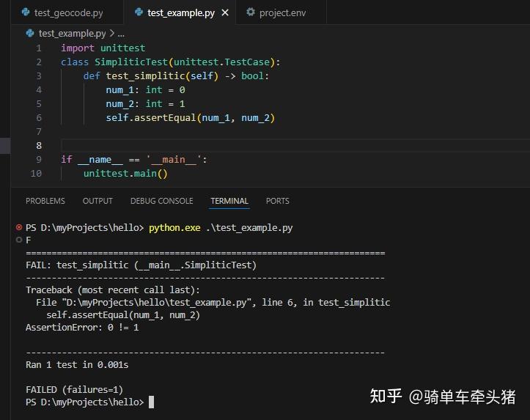This screenshot has height=420, width=530.
Task: Click 'AssertionError: 0 != 1' terminal line
Action: click(82, 328)
